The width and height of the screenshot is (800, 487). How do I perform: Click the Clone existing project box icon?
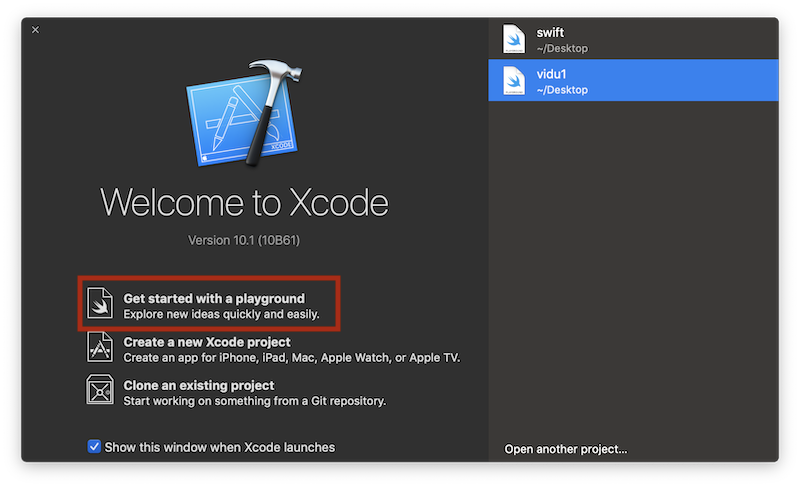[99, 390]
